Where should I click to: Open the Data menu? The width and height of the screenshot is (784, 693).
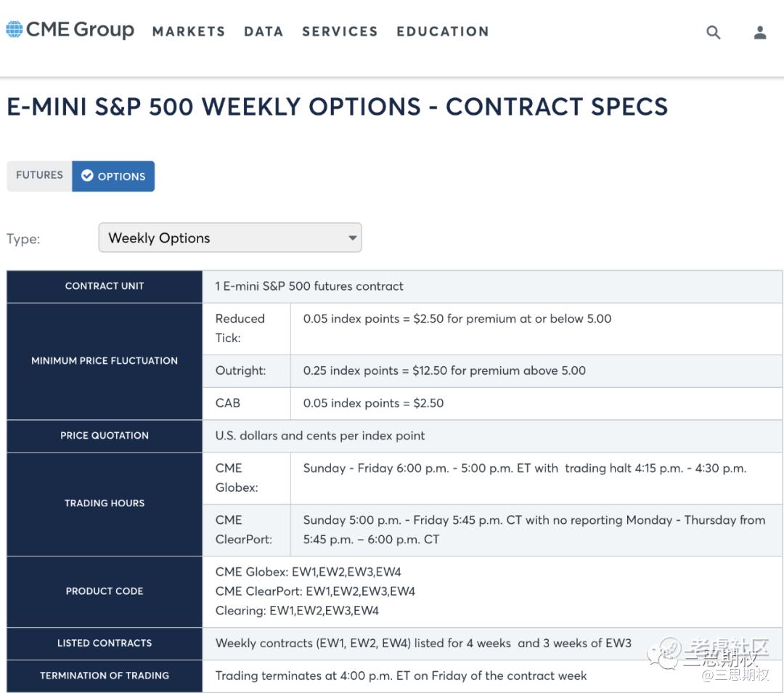point(264,31)
